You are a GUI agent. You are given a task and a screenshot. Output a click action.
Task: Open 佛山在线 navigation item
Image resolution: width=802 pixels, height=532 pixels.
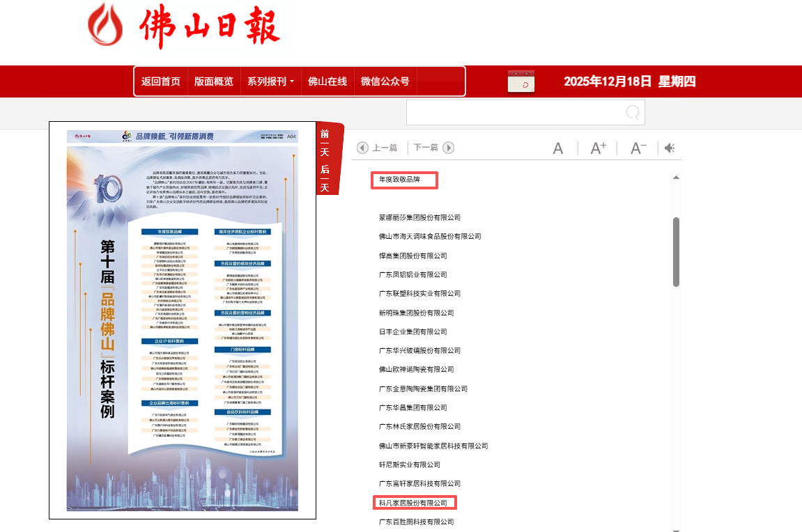pos(327,81)
